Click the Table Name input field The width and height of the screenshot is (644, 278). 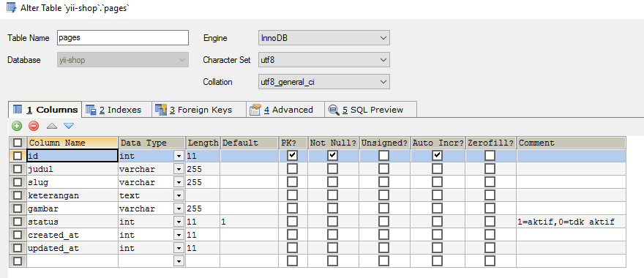pyautogui.click(x=122, y=38)
